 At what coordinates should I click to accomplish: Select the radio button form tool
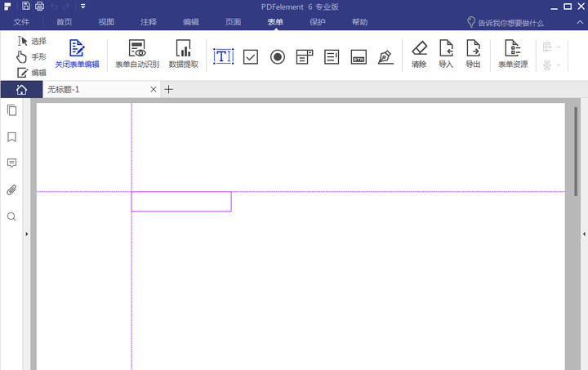click(278, 57)
